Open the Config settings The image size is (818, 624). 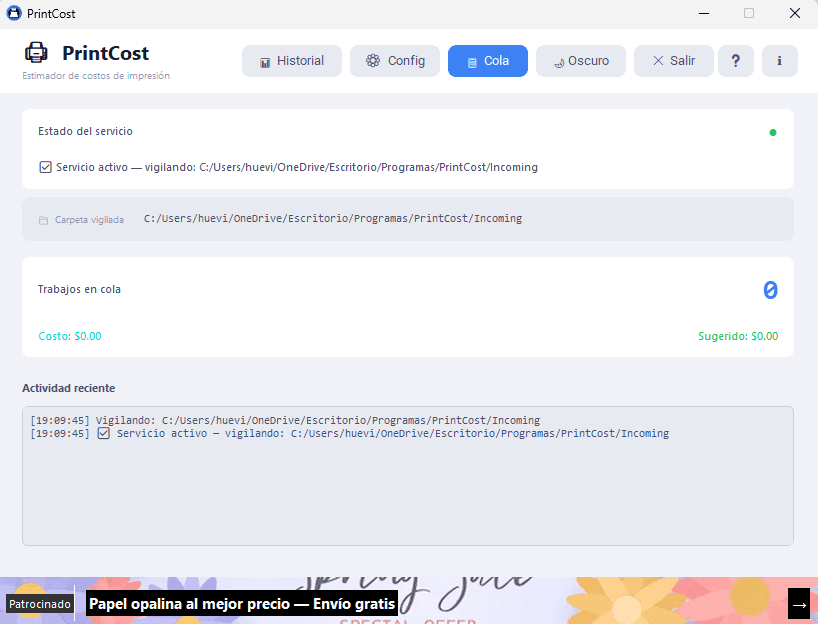tap(394, 61)
